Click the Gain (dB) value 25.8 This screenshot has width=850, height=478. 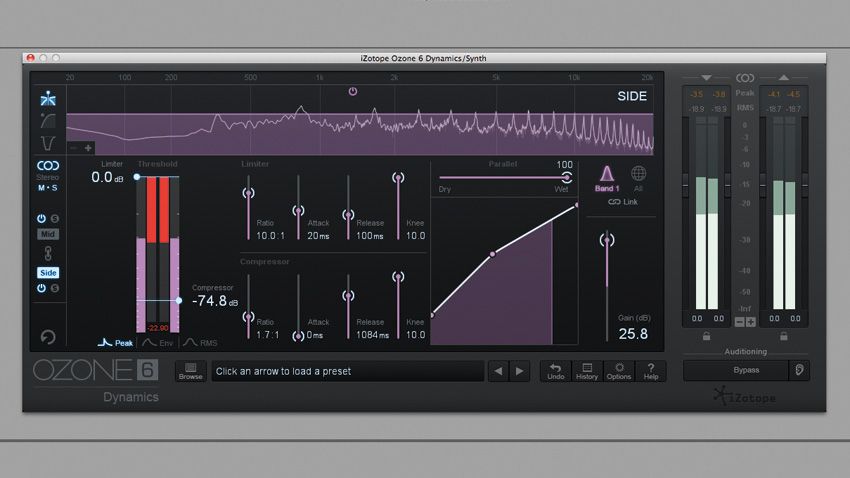(633, 334)
